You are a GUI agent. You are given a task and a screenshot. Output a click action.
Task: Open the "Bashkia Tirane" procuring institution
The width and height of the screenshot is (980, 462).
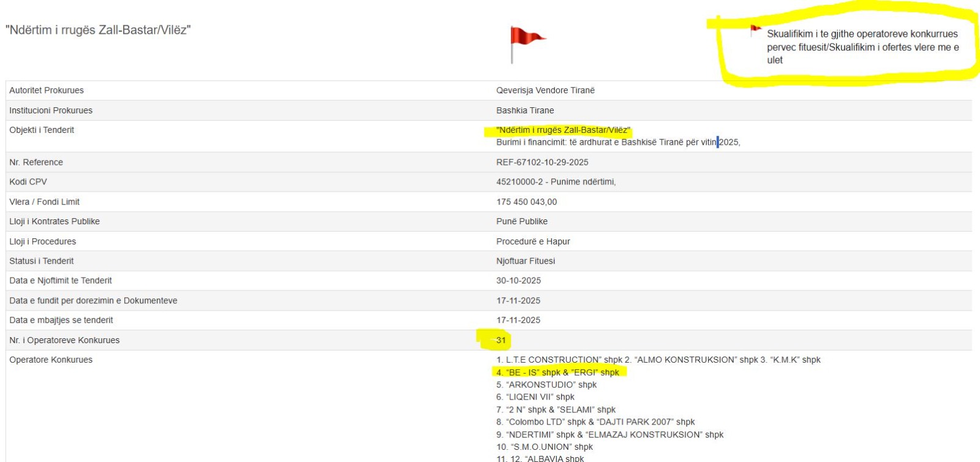[525, 110]
